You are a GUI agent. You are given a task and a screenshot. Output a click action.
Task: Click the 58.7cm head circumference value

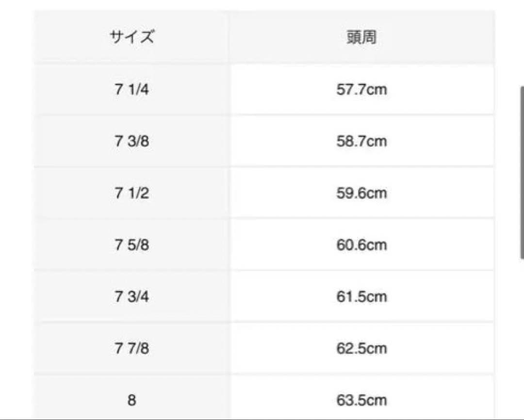362,141
